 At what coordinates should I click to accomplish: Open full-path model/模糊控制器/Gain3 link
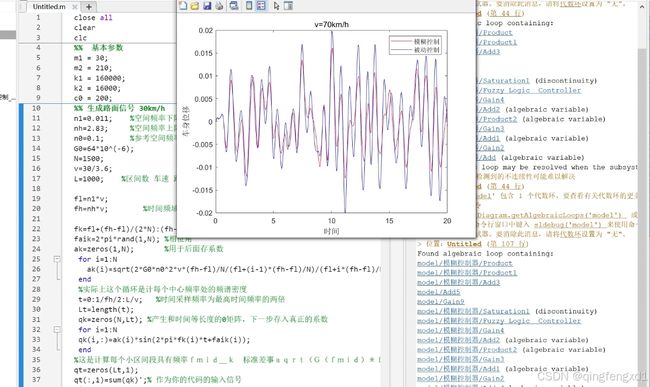click(x=461, y=359)
